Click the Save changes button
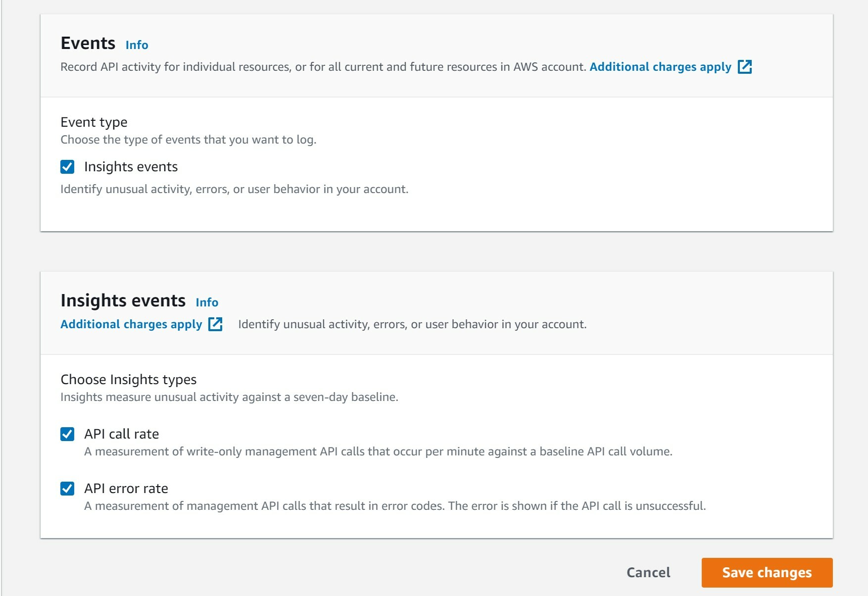 tap(766, 572)
